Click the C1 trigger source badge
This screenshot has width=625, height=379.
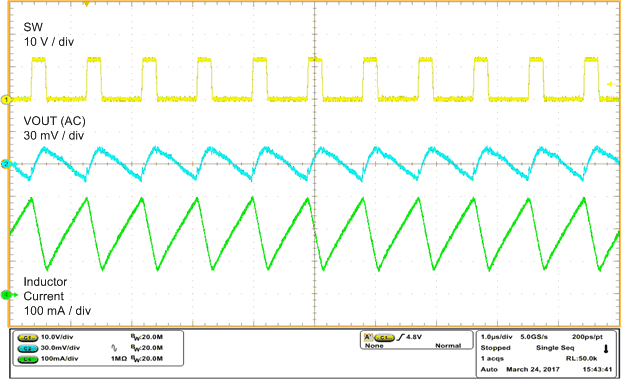[x=384, y=338]
